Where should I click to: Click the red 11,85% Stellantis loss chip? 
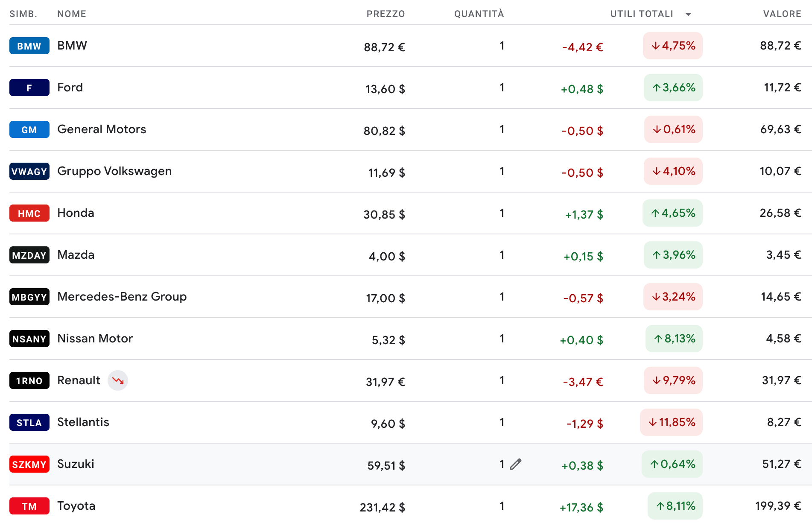click(x=671, y=422)
